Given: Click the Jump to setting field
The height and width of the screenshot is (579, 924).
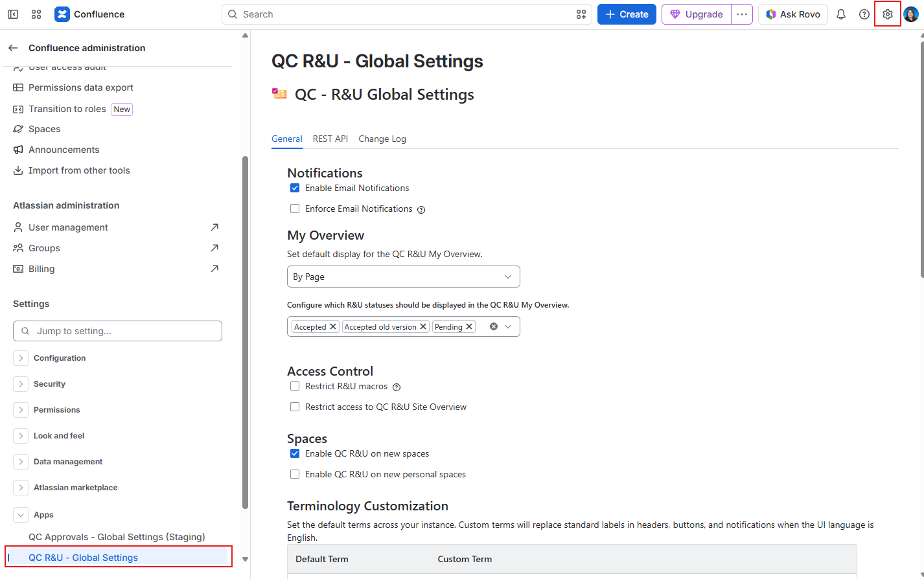Looking at the screenshot, I should [x=117, y=331].
